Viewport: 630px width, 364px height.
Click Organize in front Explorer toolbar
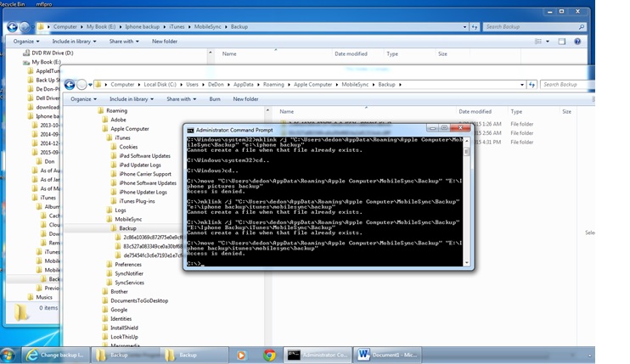pyautogui.click(x=83, y=99)
